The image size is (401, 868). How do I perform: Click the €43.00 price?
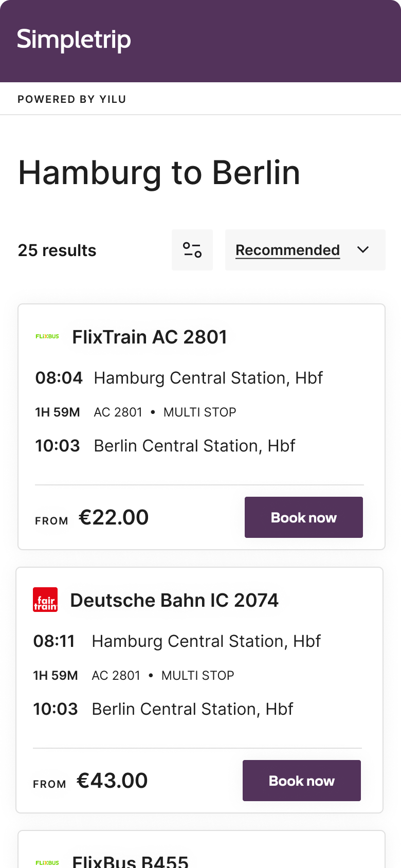tap(112, 781)
